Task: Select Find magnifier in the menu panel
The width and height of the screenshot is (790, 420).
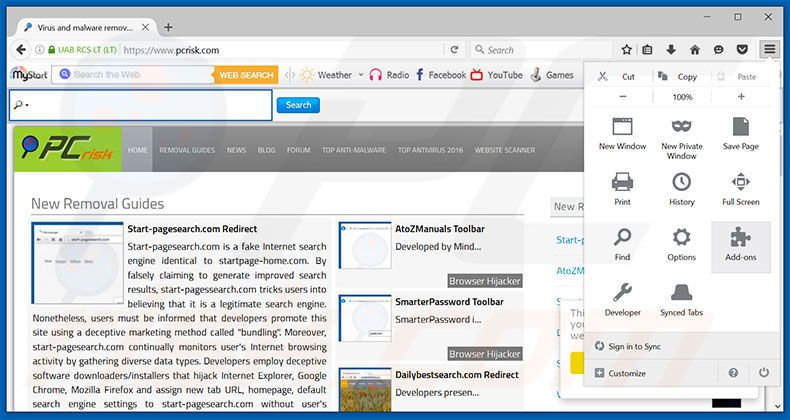Action: coord(622,245)
